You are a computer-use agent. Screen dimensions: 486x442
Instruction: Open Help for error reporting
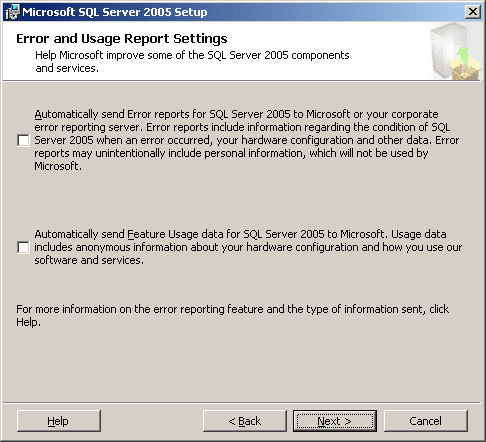[x=58, y=421]
